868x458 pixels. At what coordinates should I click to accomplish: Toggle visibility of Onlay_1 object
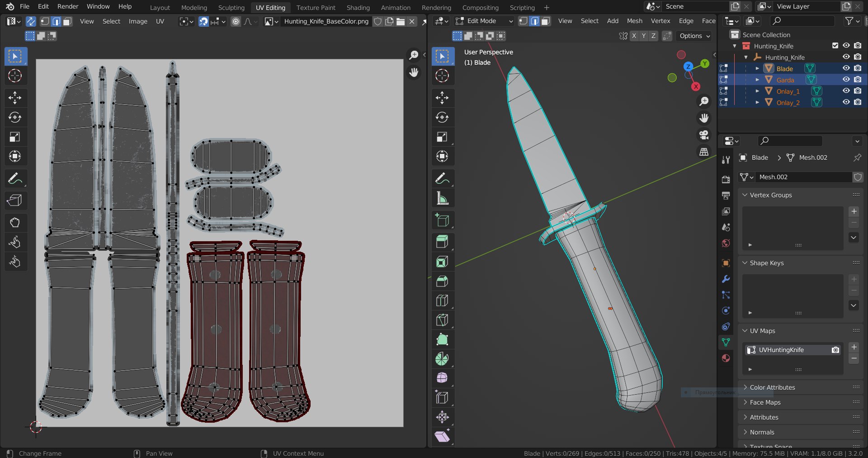846,91
